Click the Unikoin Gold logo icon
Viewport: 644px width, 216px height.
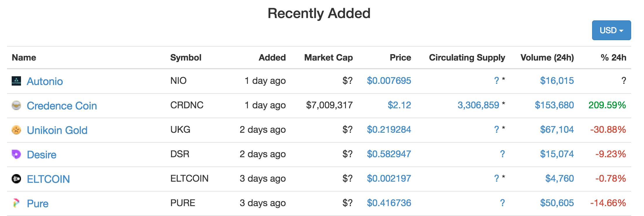pos(16,130)
